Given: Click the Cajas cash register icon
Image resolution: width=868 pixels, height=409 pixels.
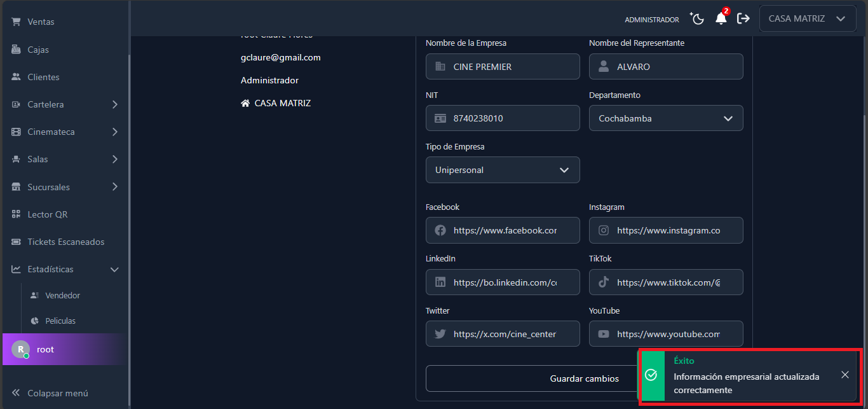Looking at the screenshot, I should tap(16, 50).
